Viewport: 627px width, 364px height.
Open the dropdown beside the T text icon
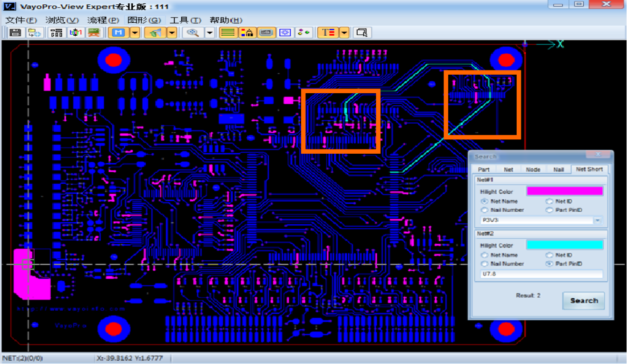344,32
